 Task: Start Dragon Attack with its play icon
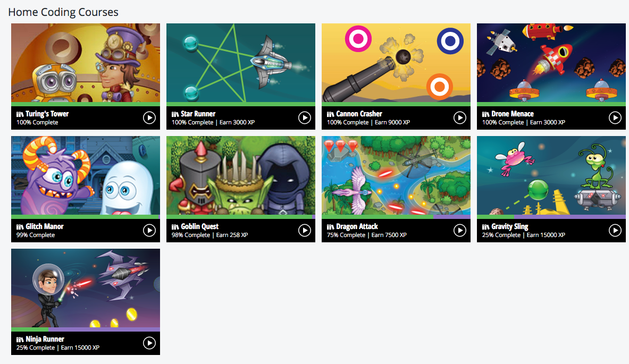click(460, 231)
